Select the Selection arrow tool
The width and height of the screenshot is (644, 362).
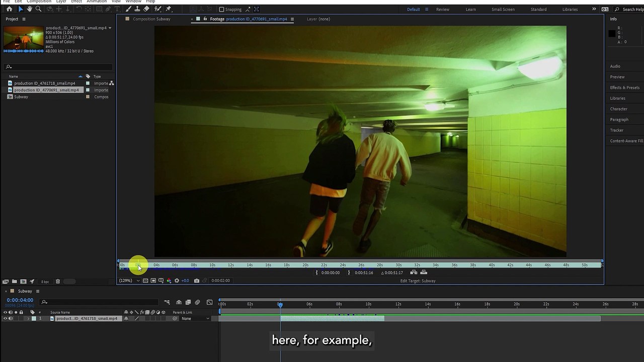[x=21, y=9]
